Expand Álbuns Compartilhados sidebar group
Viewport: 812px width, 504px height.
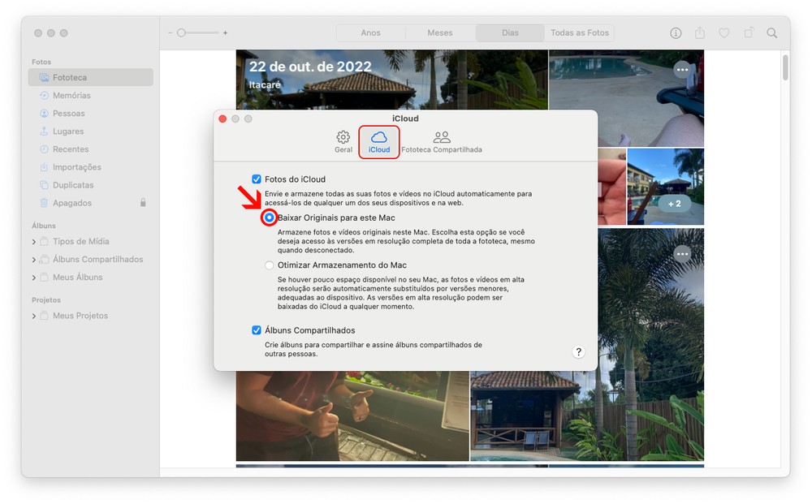(34, 260)
